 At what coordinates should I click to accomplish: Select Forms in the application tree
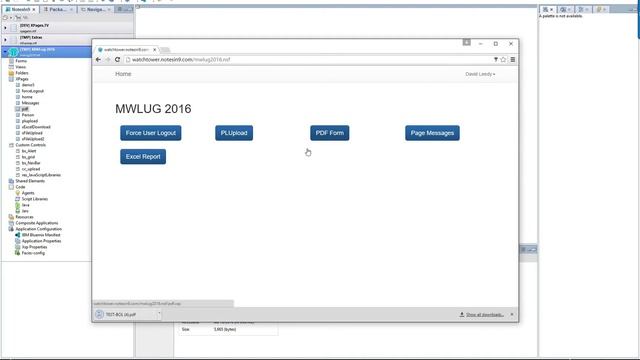click(x=21, y=61)
